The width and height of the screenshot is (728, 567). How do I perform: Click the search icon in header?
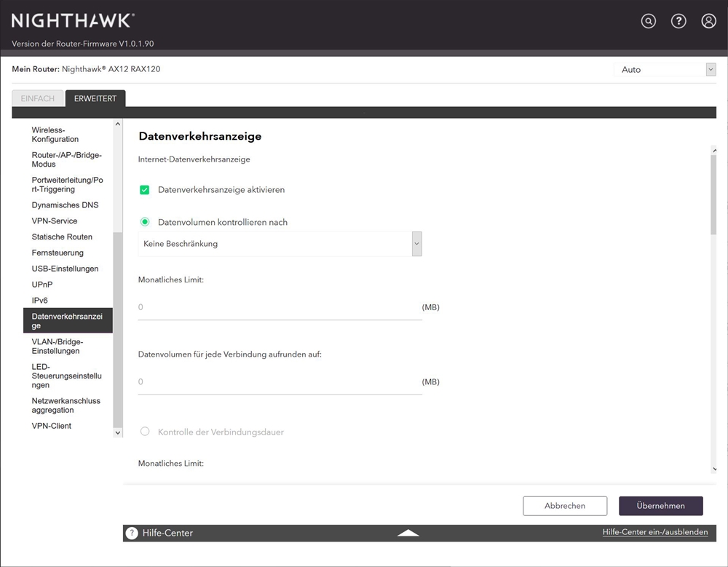pyautogui.click(x=649, y=21)
